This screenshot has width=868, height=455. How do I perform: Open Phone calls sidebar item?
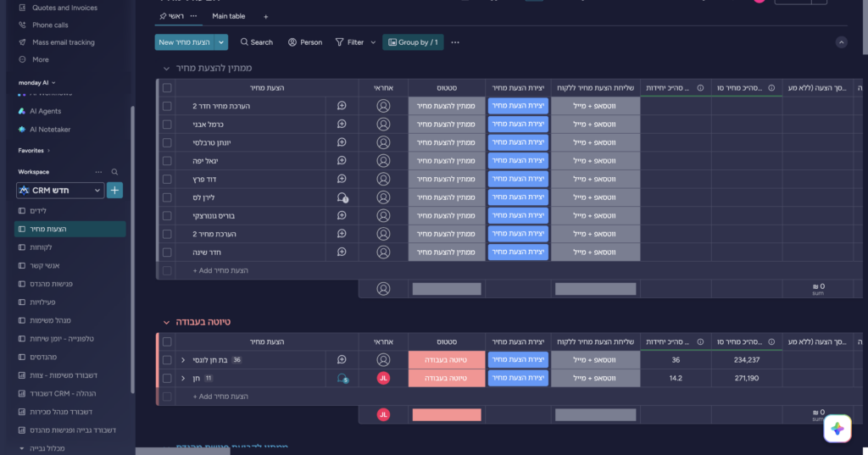[x=50, y=25]
